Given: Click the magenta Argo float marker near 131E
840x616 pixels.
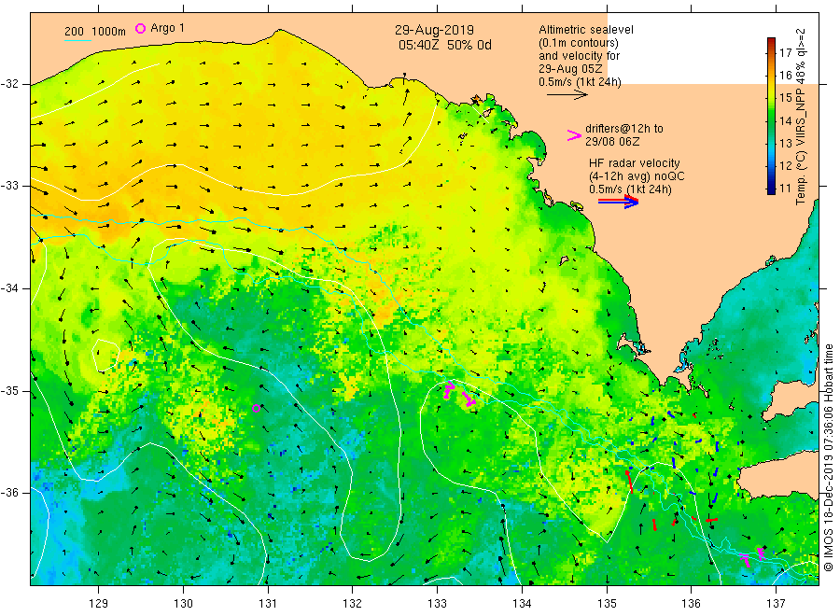Looking at the screenshot, I should (256, 408).
